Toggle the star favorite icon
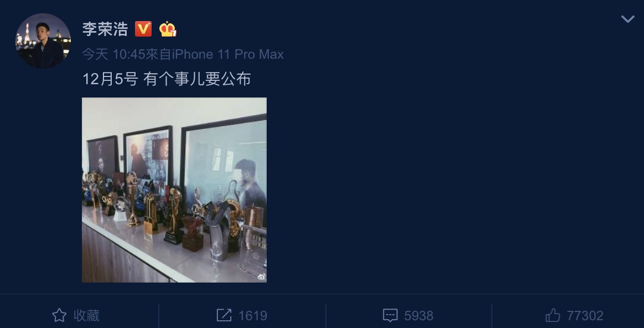This screenshot has width=644, height=328. (x=59, y=316)
